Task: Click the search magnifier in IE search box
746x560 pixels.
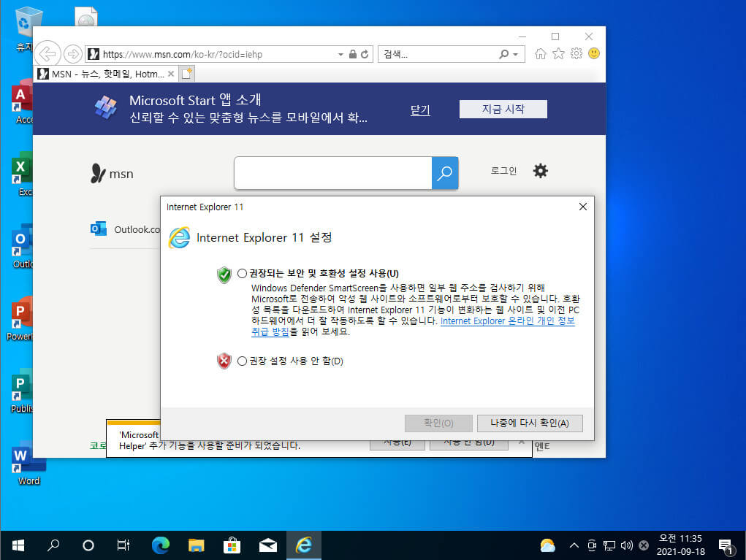Action: 504,54
